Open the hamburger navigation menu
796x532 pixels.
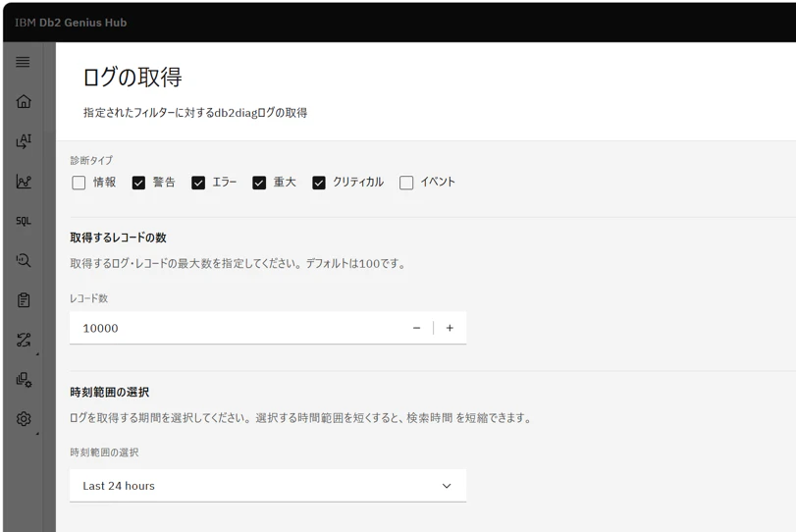coord(23,62)
